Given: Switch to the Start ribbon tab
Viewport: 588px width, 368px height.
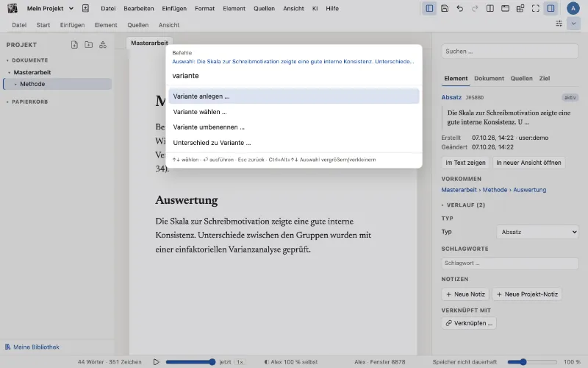Looking at the screenshot, I should [43, 25].
